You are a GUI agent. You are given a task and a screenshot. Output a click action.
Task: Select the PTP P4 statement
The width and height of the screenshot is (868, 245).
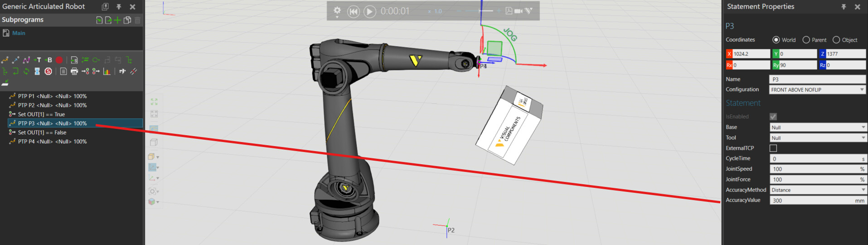click(52, 142)
